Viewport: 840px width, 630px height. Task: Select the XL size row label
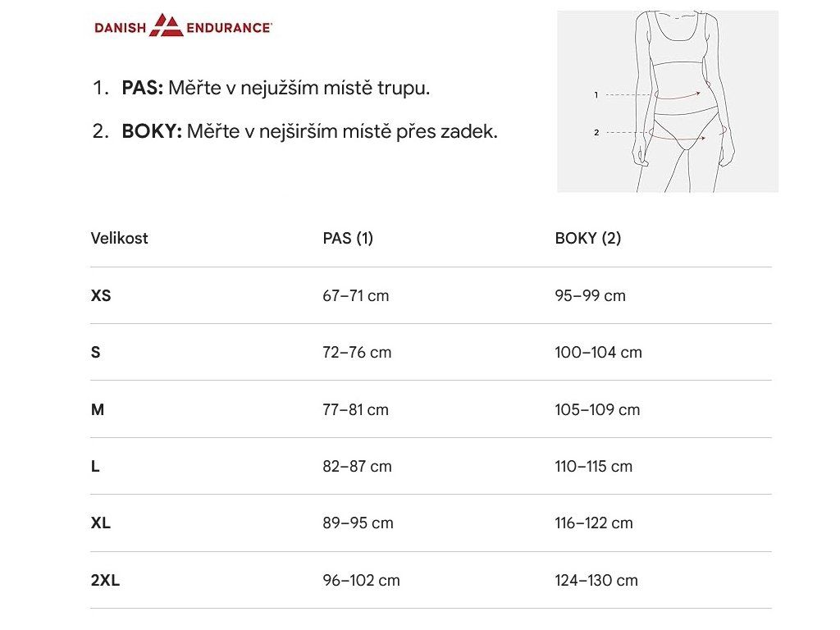coord(101,523)
